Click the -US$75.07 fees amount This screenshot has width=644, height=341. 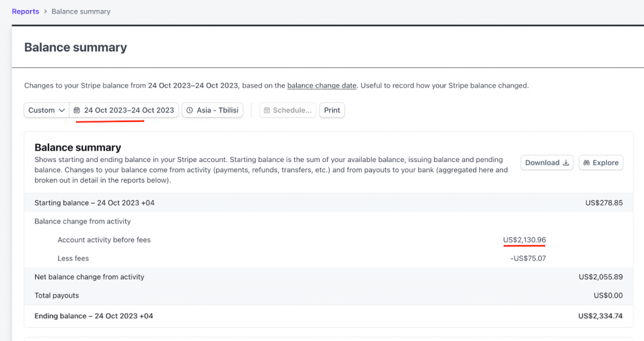point(528,258)
